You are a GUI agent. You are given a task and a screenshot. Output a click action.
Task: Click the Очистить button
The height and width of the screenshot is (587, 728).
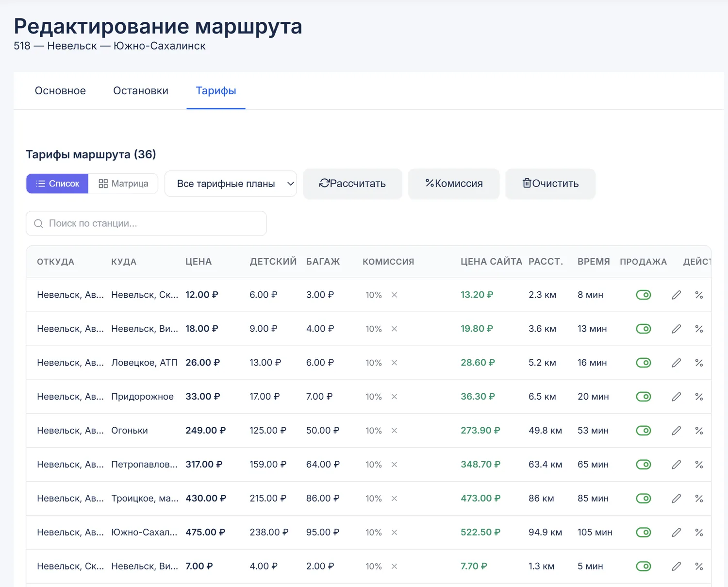[550, 184]
